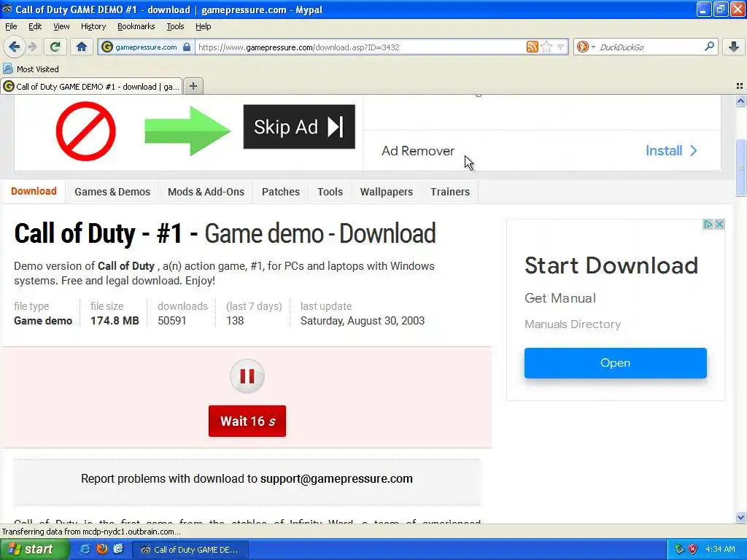Open the Tools menu
Image resolution: width=747 pixels, height=560 pixels.
175,26
